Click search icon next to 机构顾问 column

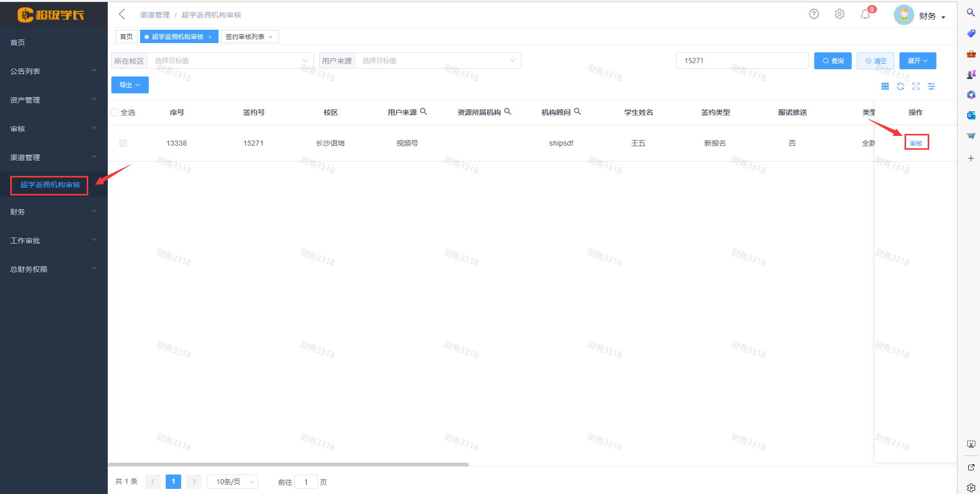tap(577, 111)
